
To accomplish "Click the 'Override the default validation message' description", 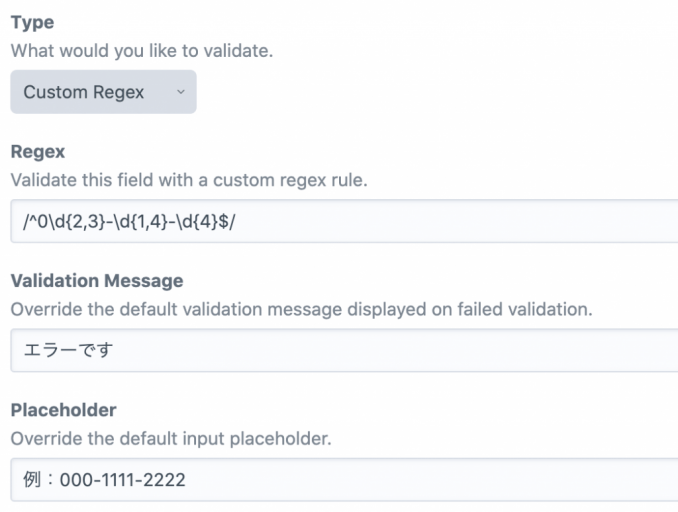I will click(300, 307).
